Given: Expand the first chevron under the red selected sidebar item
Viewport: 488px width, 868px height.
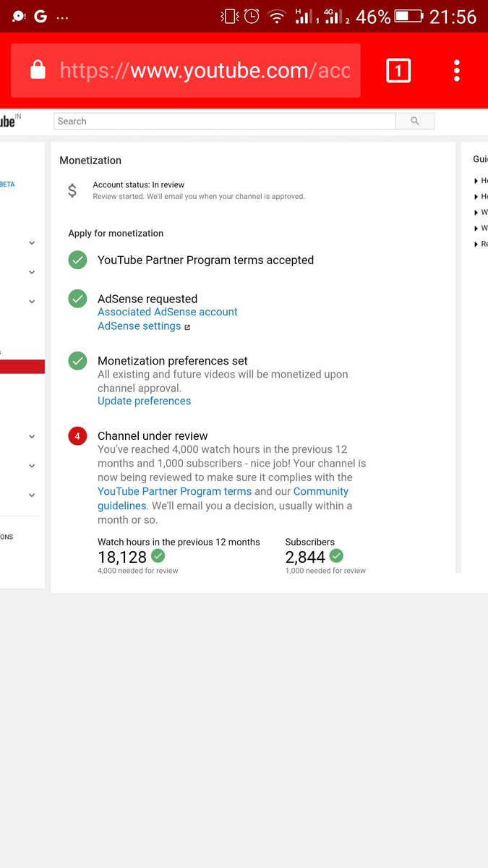Looking at the screenshot, I should coord(32,437).
